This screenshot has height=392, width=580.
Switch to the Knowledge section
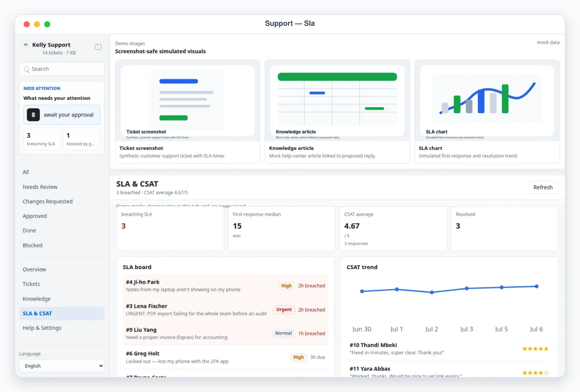coord(37,299)
